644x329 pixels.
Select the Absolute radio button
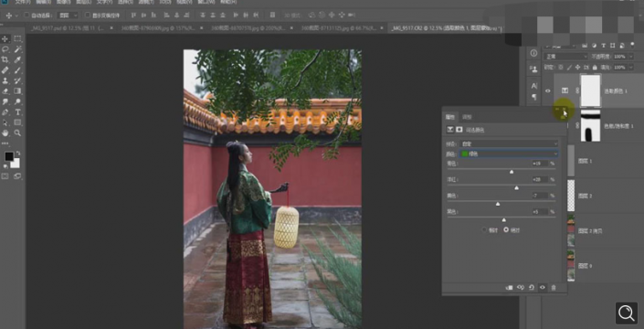coord(506,230)
